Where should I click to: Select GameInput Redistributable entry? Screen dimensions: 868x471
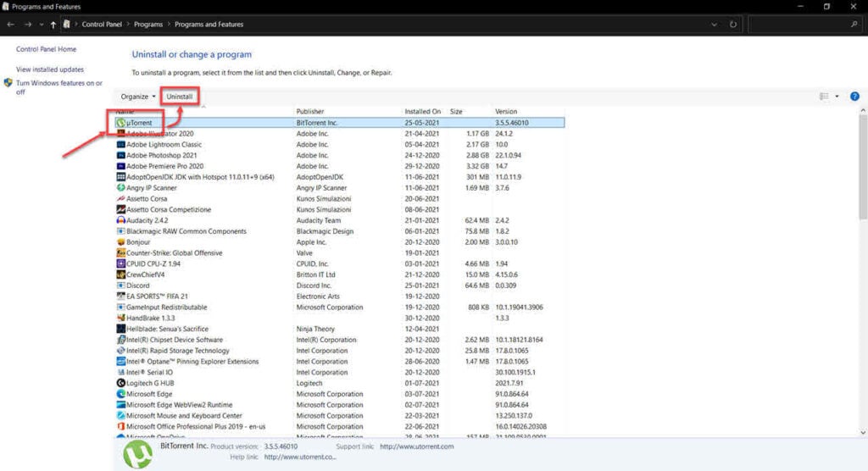[340, 308]
